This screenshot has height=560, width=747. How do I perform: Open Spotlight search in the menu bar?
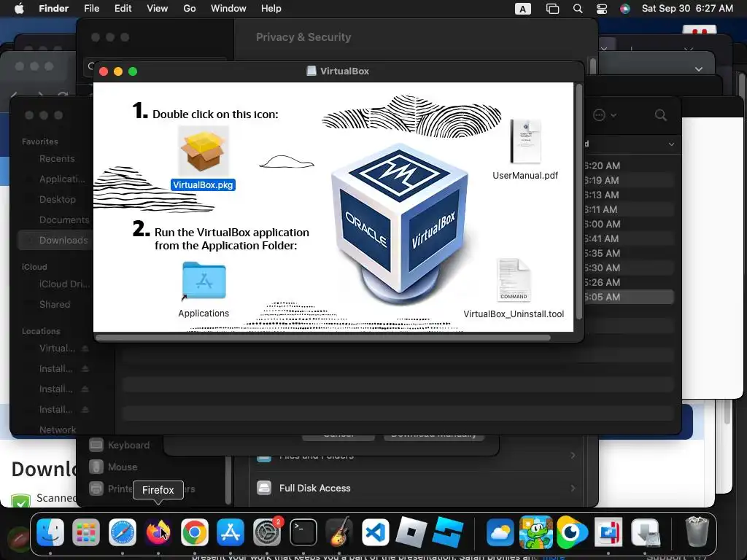(x=578, y=9)
